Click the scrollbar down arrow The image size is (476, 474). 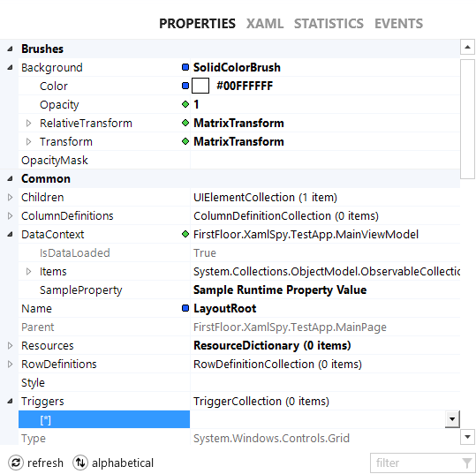pos(467,437)
